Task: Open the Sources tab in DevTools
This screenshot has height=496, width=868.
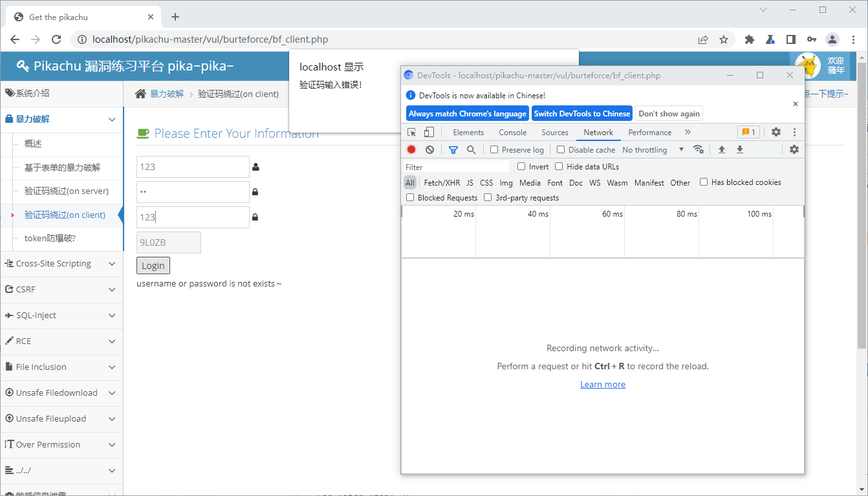Action: (555, 132)
